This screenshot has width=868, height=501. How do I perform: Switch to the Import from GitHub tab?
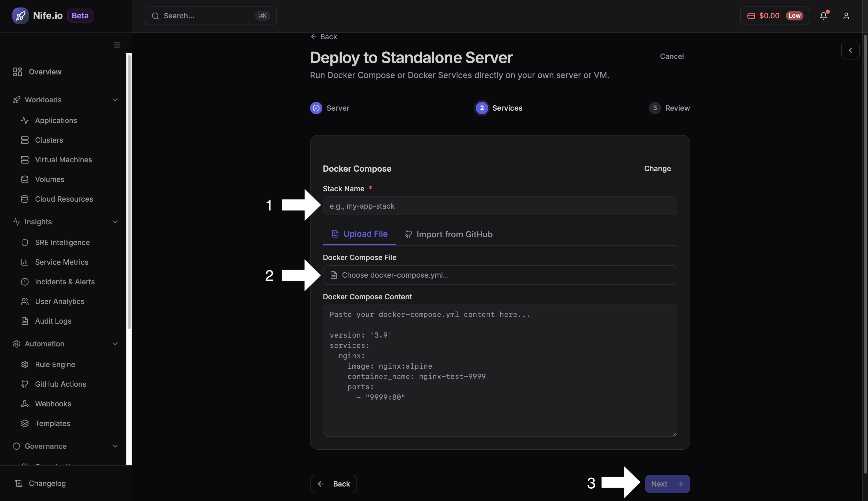(448, 234)
